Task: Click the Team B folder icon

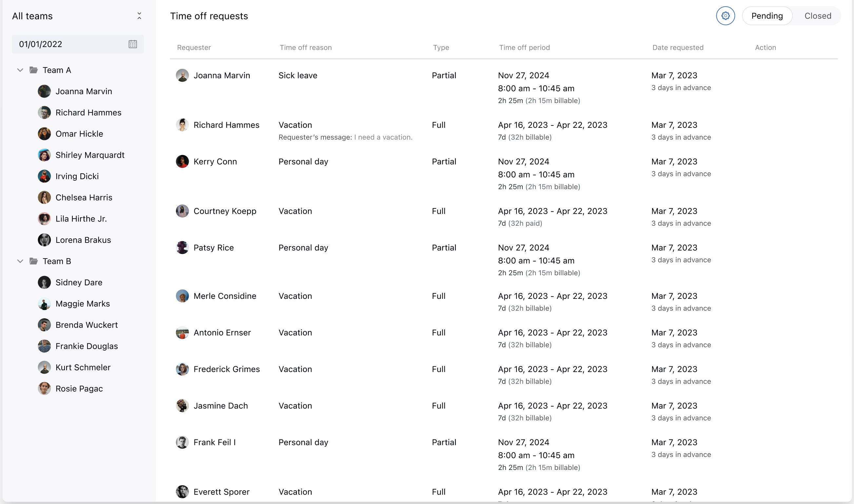Action: pyautogui.click(x=34, y=261)
